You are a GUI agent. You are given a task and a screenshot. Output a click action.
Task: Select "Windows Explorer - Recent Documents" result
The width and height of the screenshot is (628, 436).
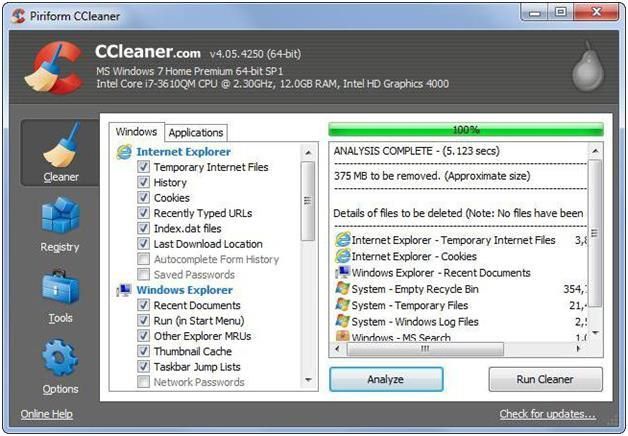click(461, 272)
